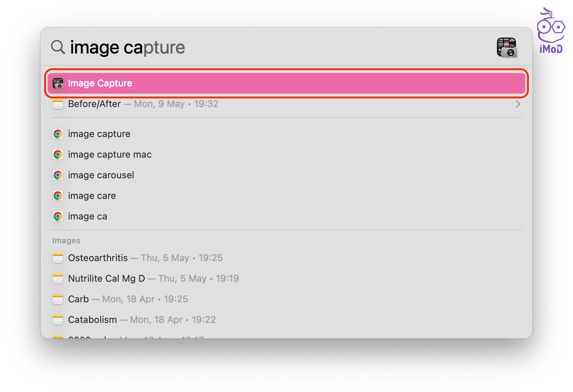Viewport: 573px width, 392px height.
Task: Click the Image Capture icon in top result
Action: point(58,83)
